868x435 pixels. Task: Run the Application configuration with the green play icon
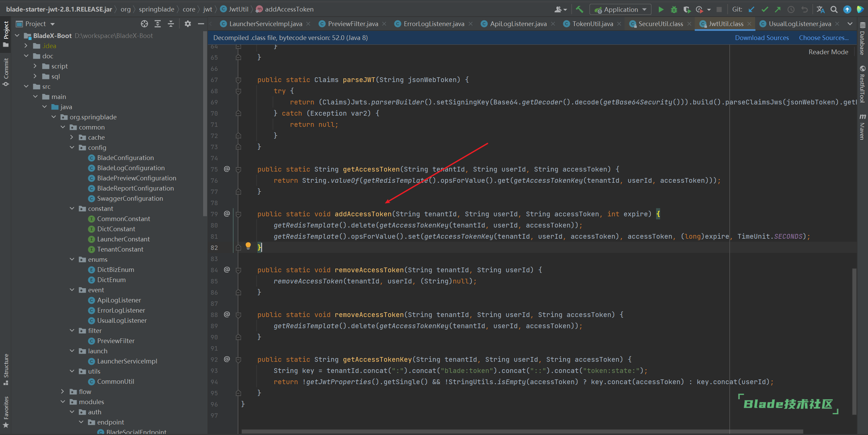(661, 9)
